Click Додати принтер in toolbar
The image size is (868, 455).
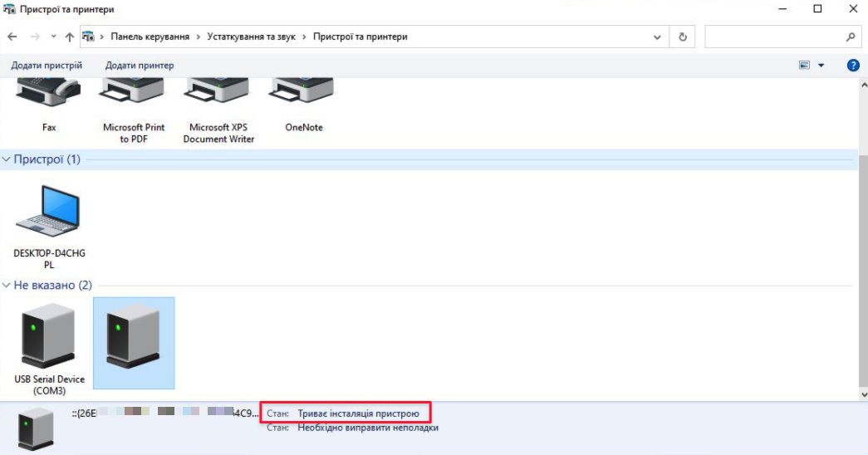[x=140, y=66]
